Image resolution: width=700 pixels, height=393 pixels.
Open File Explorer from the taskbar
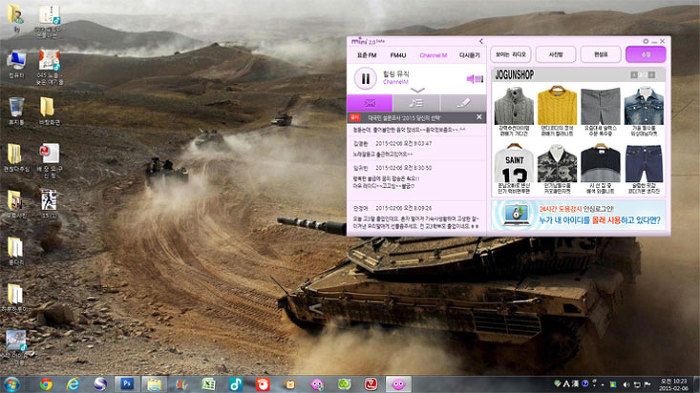[154, 384]
